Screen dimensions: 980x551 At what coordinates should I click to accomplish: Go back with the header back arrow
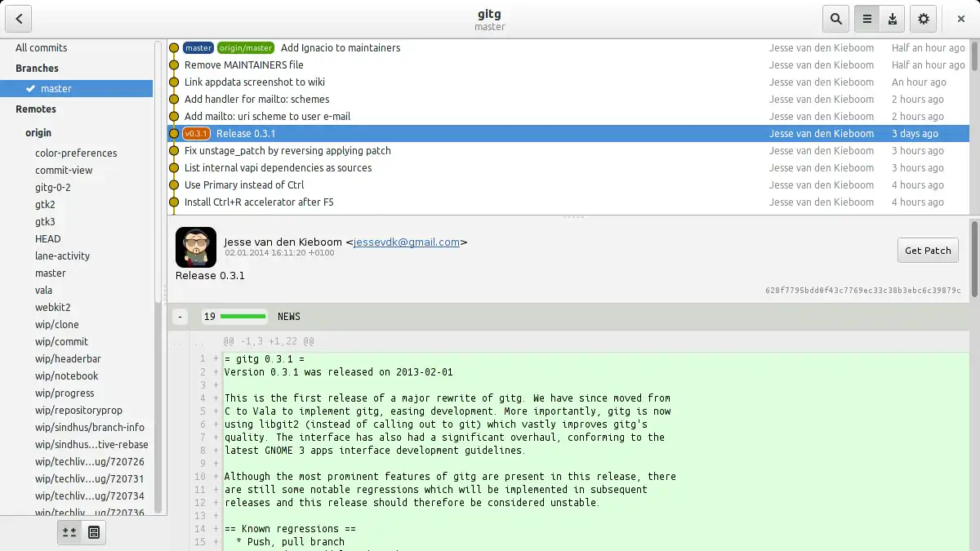19,19
